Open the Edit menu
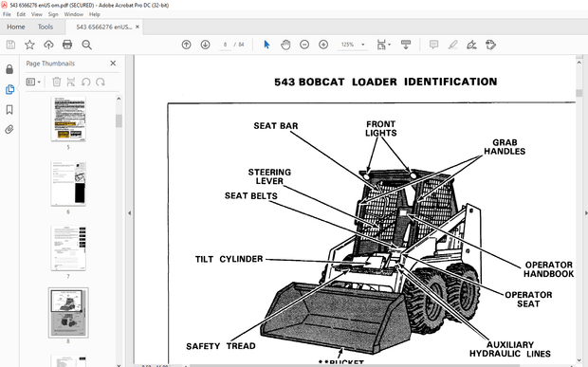 (21, 14)
